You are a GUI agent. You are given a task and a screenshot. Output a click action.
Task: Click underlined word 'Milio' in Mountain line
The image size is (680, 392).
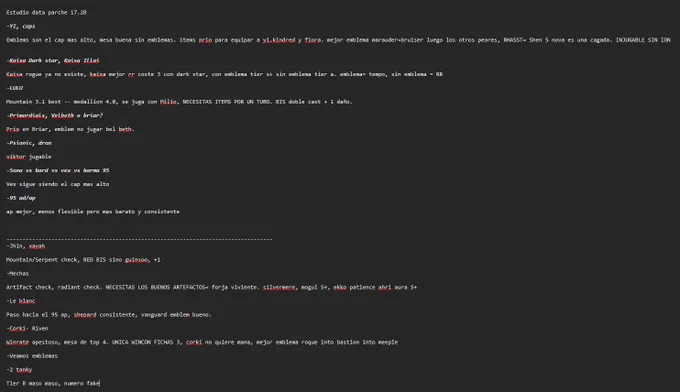(x=168, y=102)
